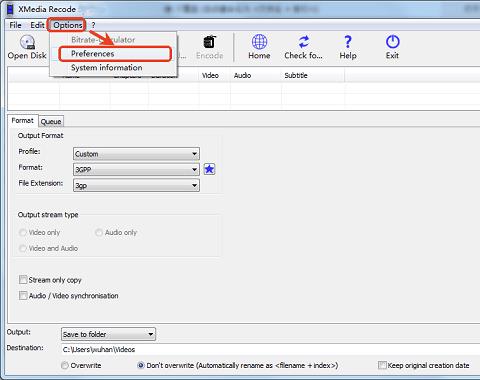Open the Edit menu
480x380 pixels.
pos(37,25)
